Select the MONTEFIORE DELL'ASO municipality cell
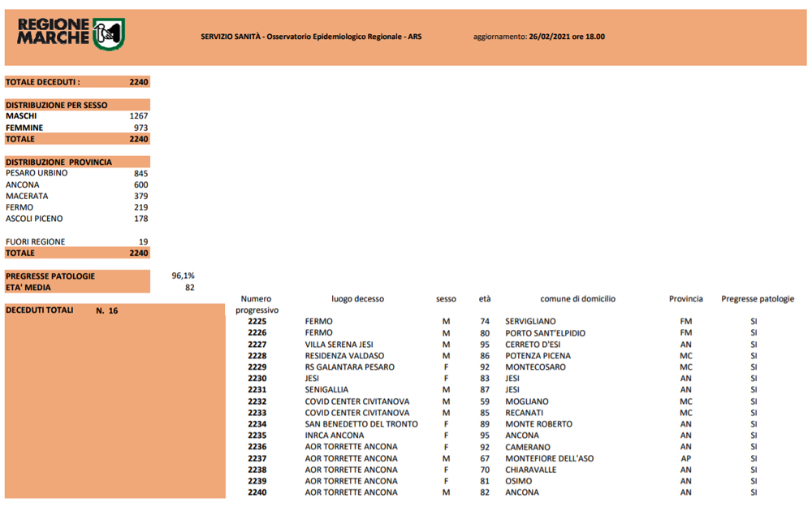Viewport: 812px width, 516px height. pos(549,458)
